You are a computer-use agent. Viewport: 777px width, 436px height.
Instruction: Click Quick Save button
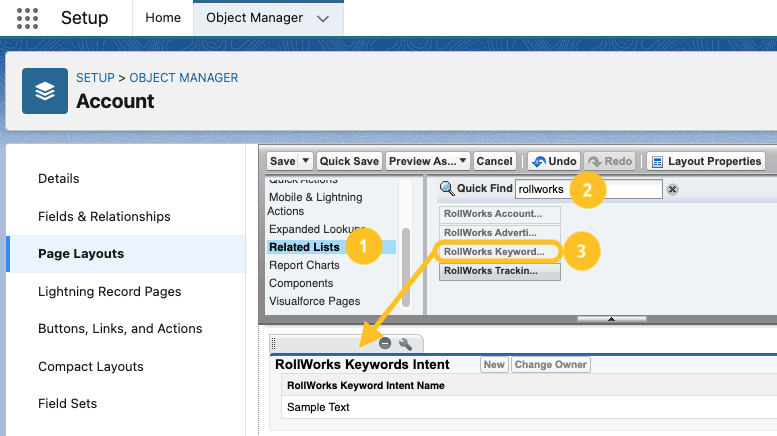pos(349,161)
